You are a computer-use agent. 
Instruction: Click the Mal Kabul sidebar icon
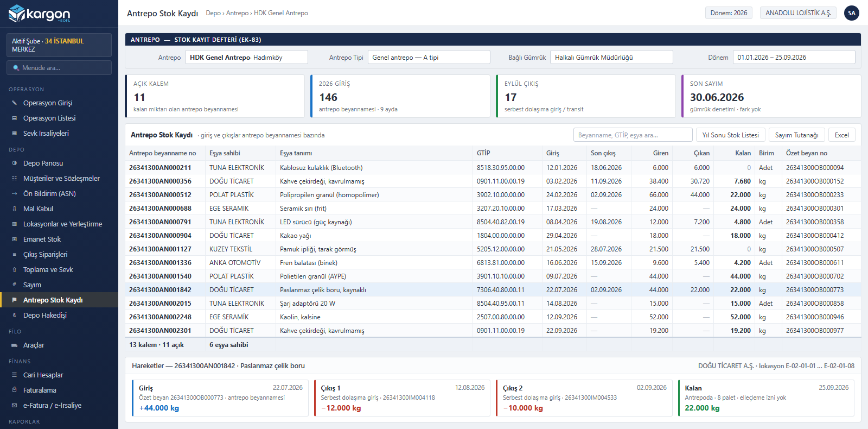[14, 209]
